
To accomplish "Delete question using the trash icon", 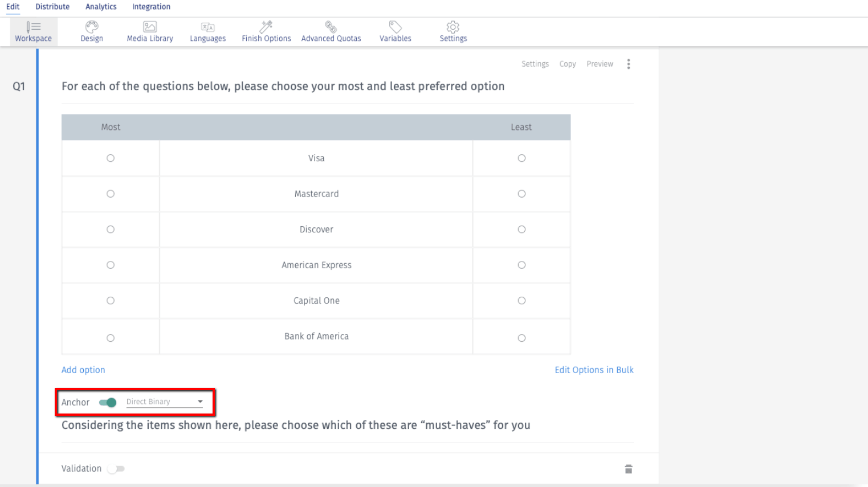I will point(628,468).
